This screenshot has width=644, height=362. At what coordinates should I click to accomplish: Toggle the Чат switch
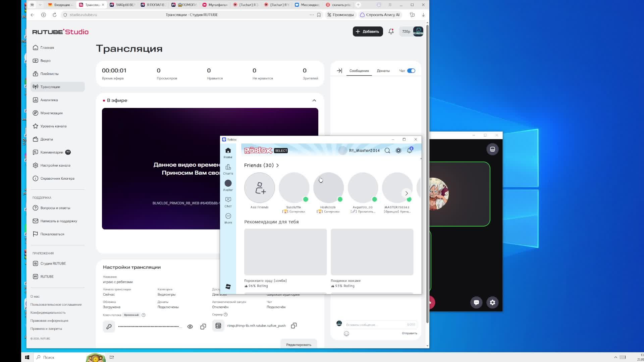pyautogui.click(x=411, y=71)
